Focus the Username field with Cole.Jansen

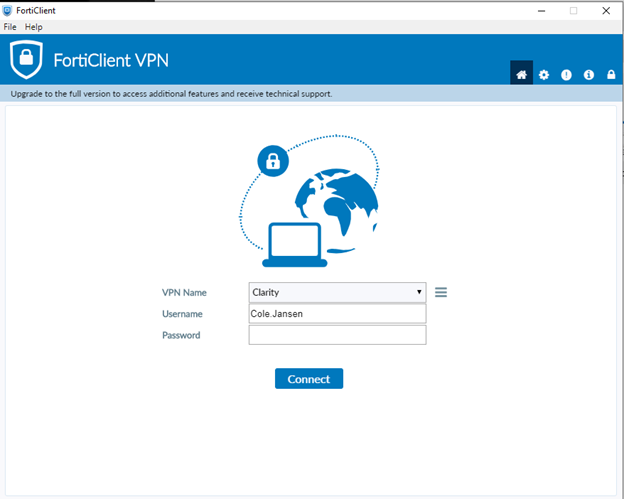click(x=337, y=314)
